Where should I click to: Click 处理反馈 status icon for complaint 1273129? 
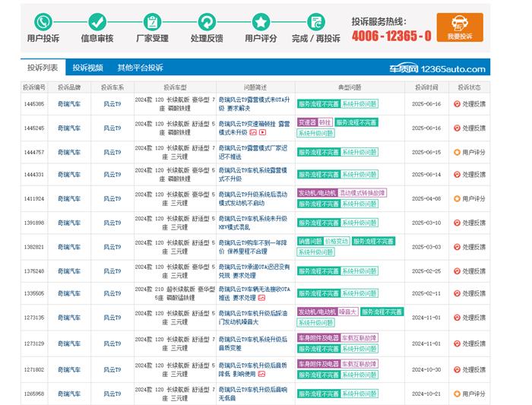point(457,343)
